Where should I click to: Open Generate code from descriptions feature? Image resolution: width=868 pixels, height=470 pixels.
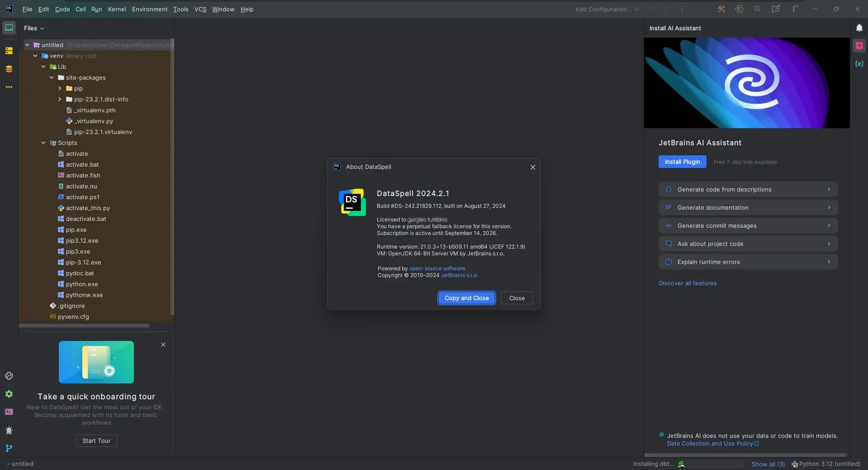click(748, 189)
